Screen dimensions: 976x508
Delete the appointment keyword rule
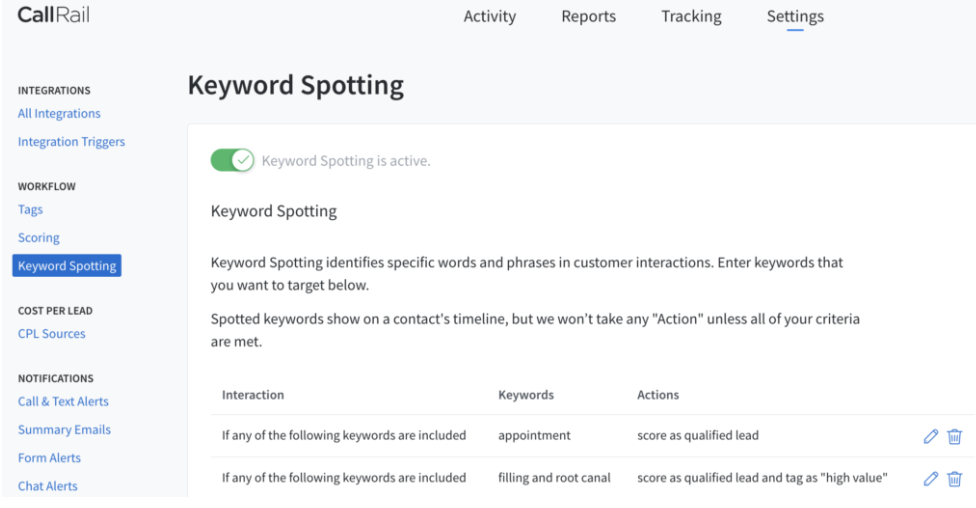[x=954, y=436]
